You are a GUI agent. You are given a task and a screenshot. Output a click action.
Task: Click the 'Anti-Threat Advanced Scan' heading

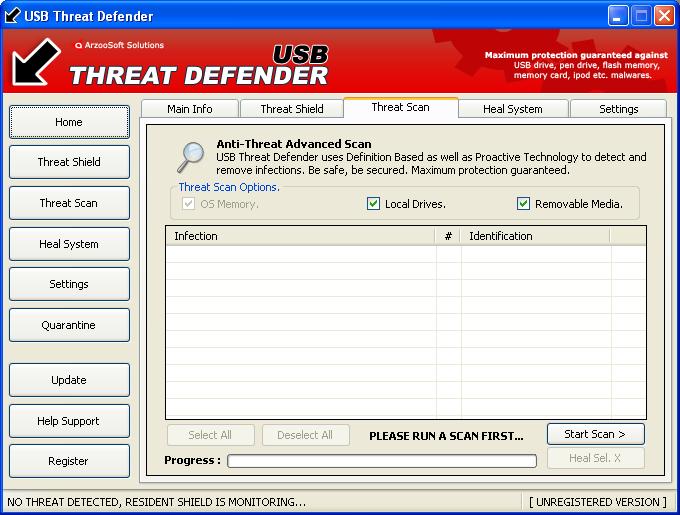click(x=294, y=143)
